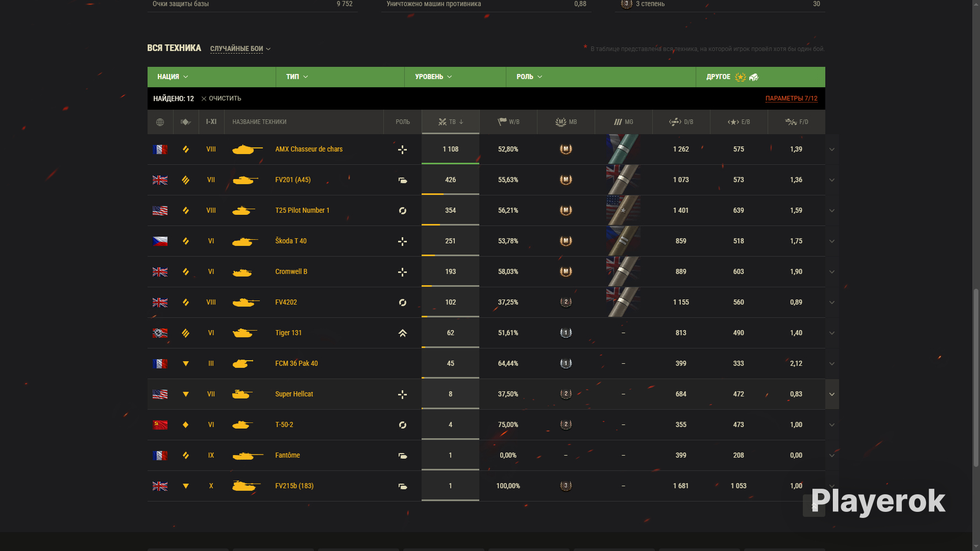The image size is (980, 551).
Task: Toggle the premium vehicles laurel star filter
Action: tap(740, 77)
